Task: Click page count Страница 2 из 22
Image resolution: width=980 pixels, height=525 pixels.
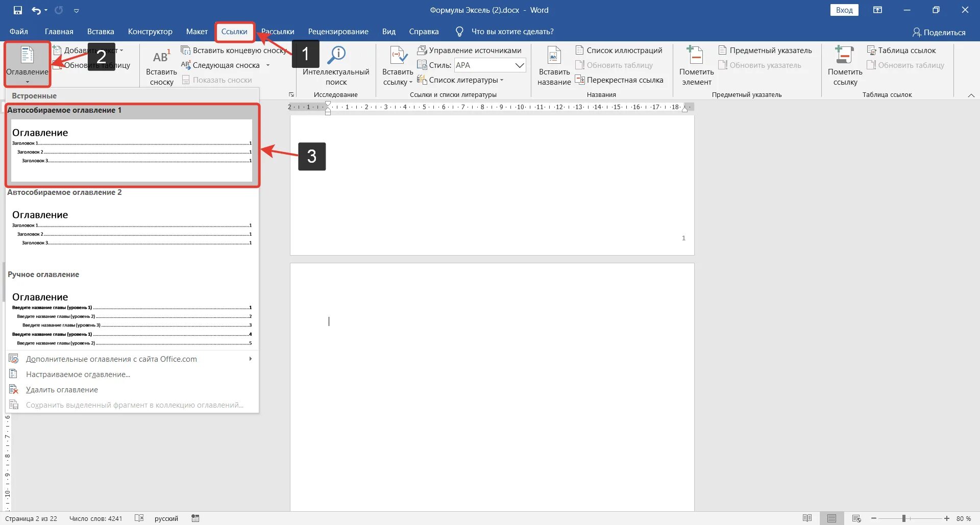Action: click(31, 518)
